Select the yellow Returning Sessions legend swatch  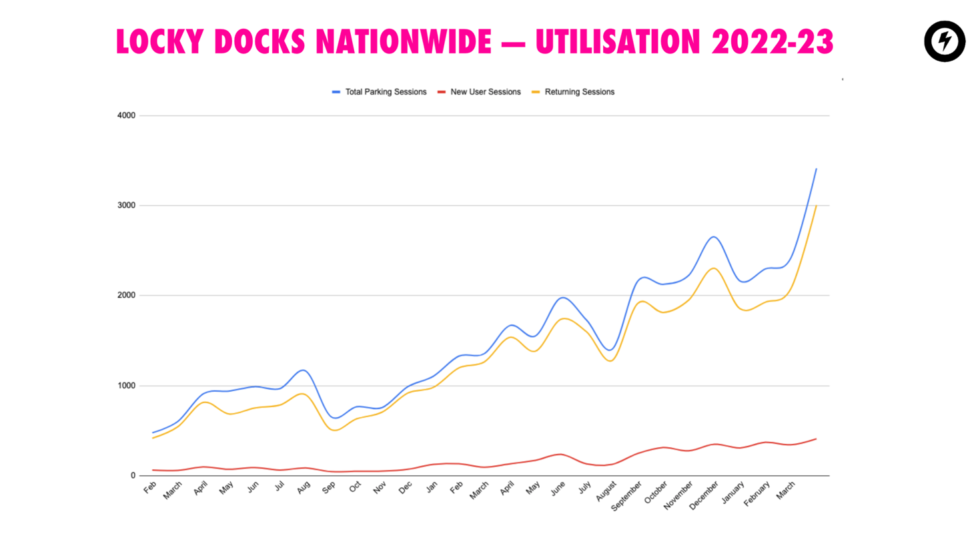535,92
